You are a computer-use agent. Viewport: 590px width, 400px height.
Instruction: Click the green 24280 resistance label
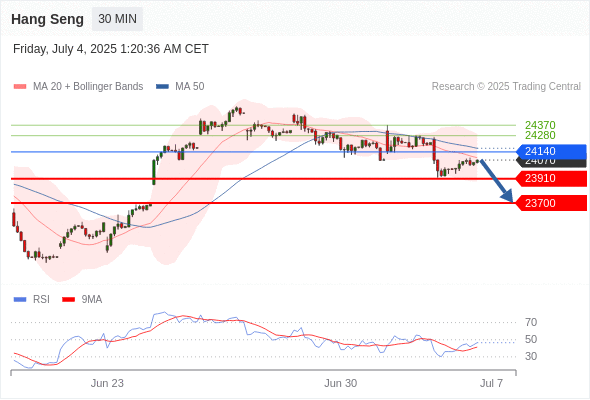540,135
